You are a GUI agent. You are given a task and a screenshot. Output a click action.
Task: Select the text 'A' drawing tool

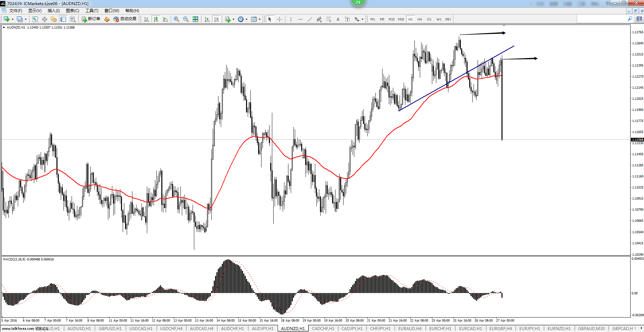338,19
